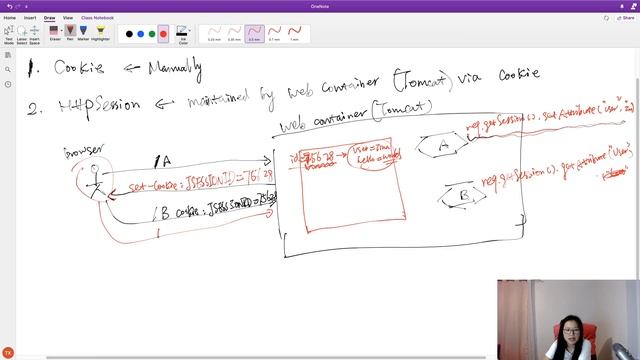640x360 pixels.
Task: Choose the 1 mm pen thickness
Action: point(294,33)
